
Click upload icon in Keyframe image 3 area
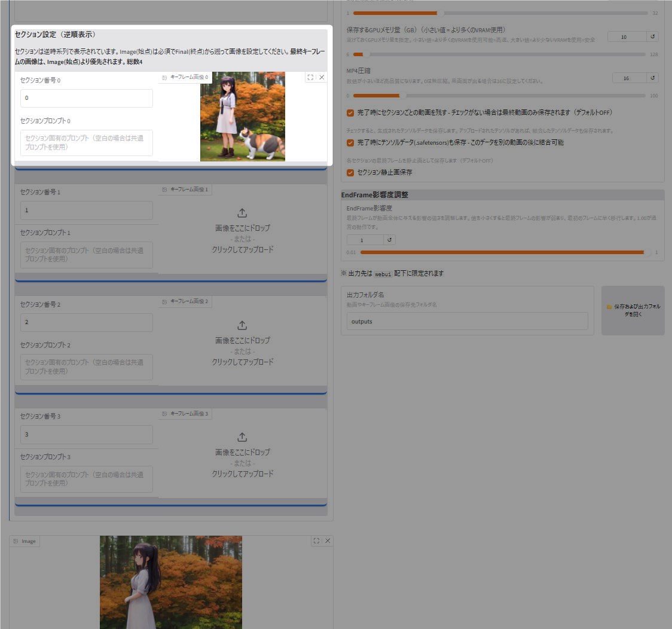242,437
